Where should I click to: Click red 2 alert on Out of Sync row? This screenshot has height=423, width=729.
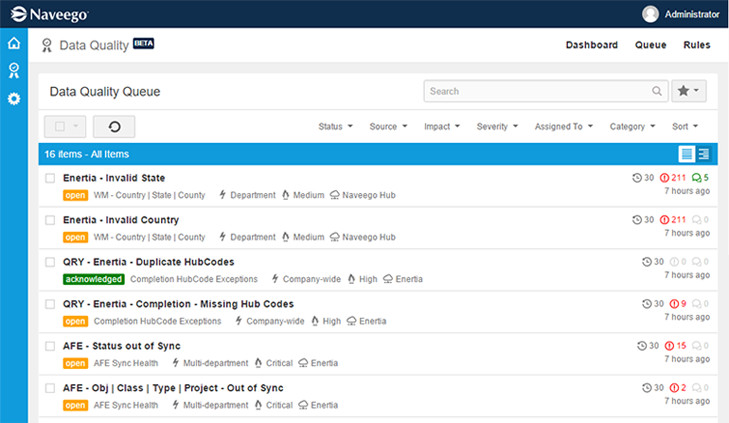coord(678,388)
